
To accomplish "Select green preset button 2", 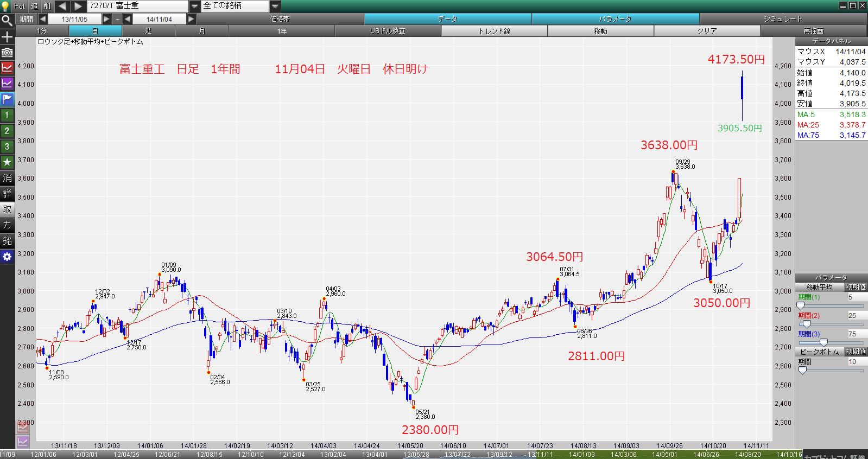I will tap(7, 131).
